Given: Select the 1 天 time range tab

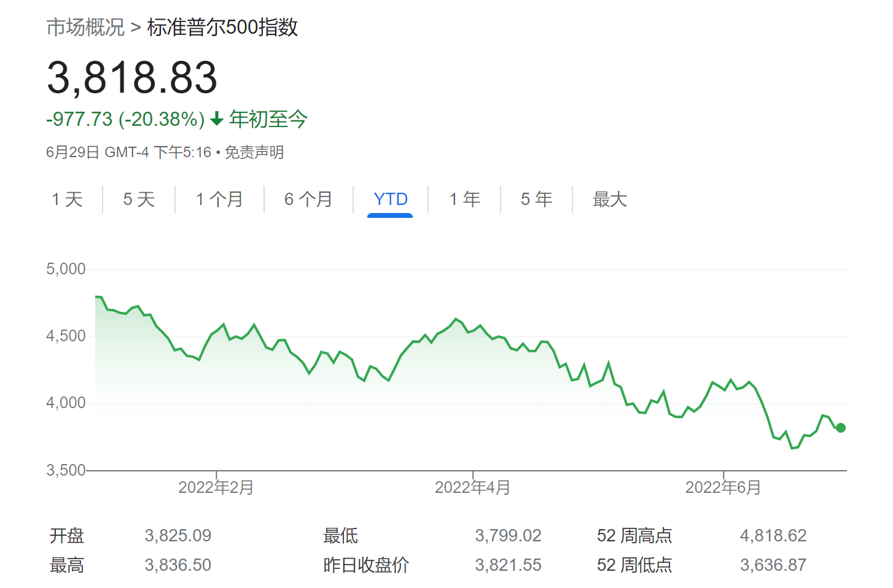Looking at the screenshot, I should (68, 199).
